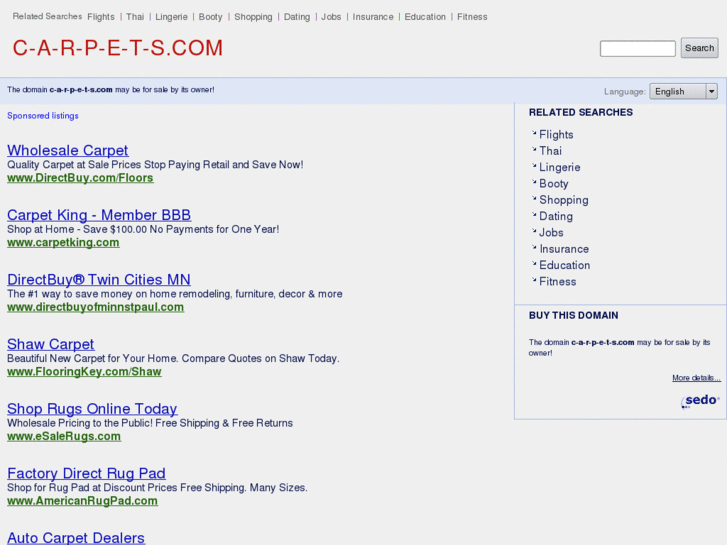The height and width of the screenshot is (545, 727).
Task: Select Booty in top related searches bar
Action: pyautogui.click(x=210, y=17)
